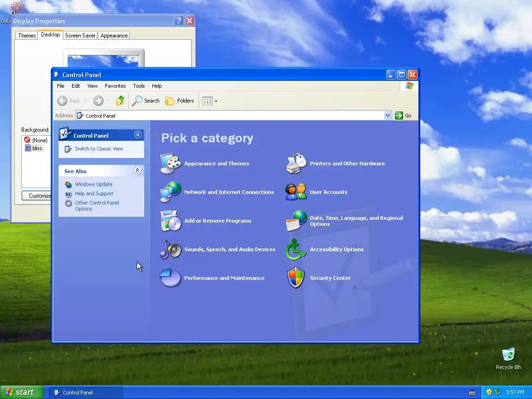
Task: Go up one folder level
Action: (121, 101)
